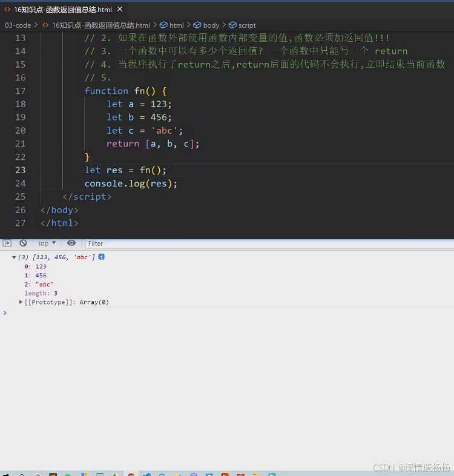The image size is (454, 476).
Task: Click the blue info badge beside array
Action: (x=101, y=257)
